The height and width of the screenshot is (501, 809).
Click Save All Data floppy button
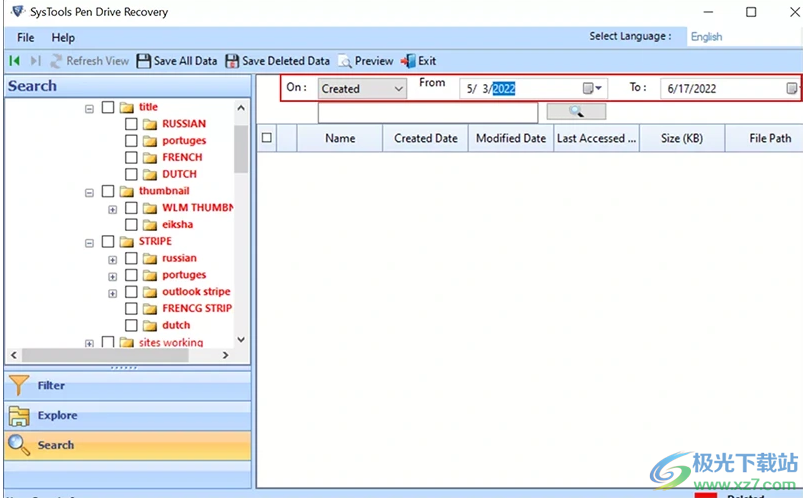[177, 61]
